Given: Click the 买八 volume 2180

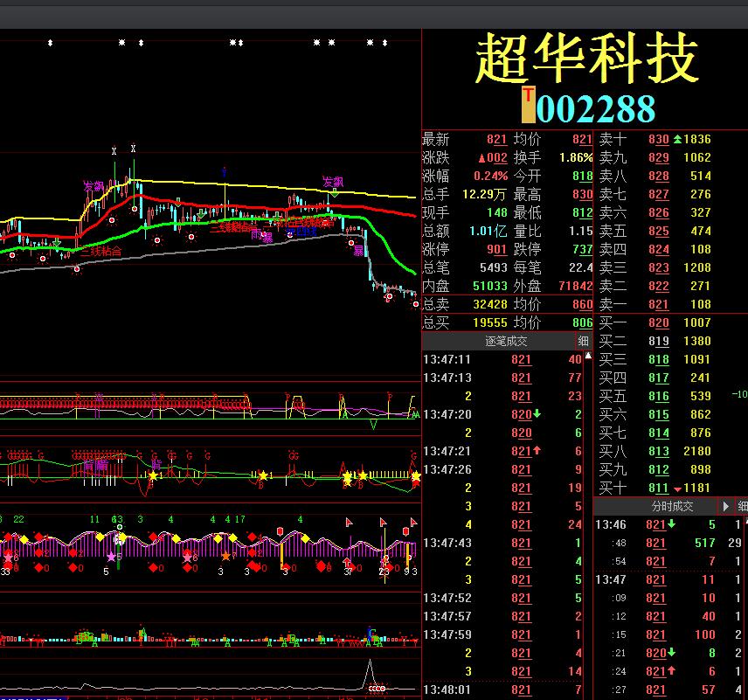Looking at the screenshot, I should 697,451.
